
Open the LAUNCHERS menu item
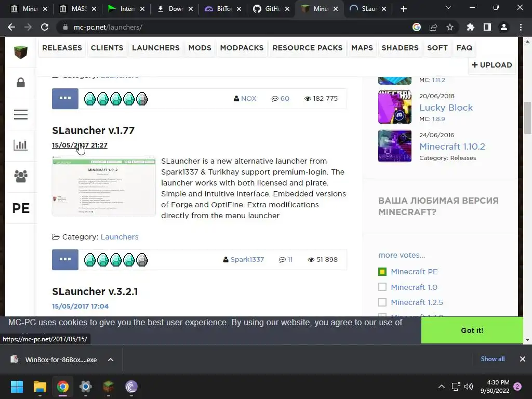(156, 48)
